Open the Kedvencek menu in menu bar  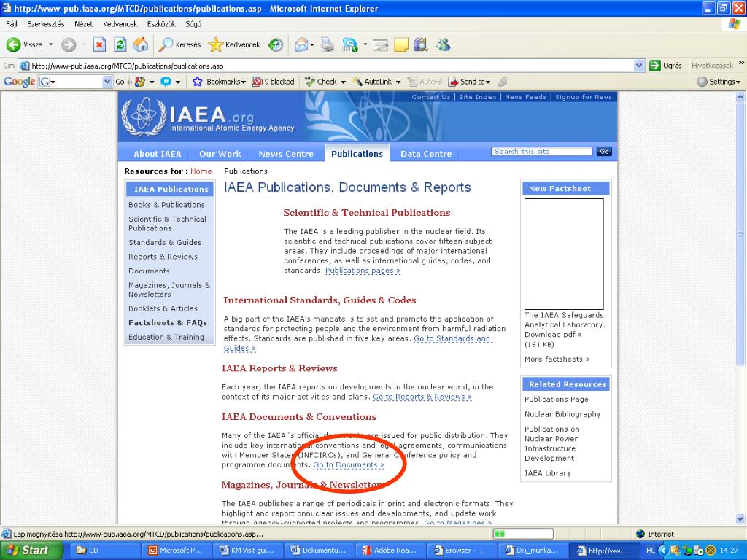pos(120,24)
